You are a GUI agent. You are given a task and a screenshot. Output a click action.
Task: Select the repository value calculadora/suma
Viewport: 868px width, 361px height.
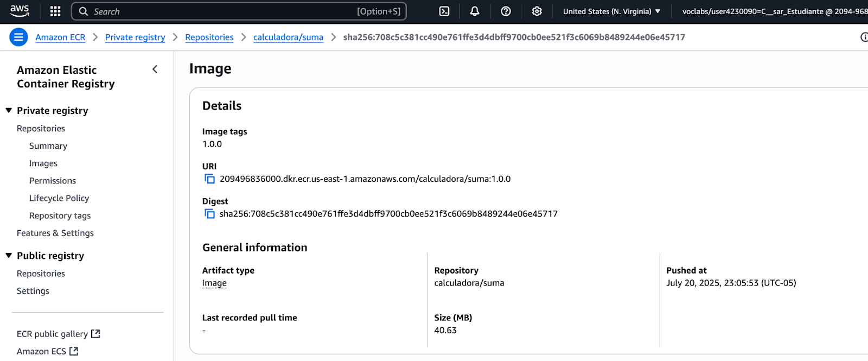pyautogui.click(x=469, y=282)
